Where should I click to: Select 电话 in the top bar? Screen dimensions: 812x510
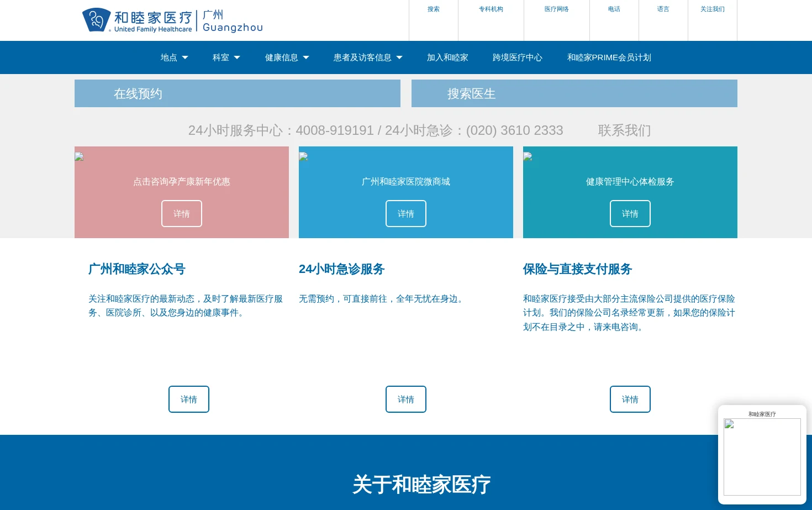pyautogui.click(x=614, y=9)
